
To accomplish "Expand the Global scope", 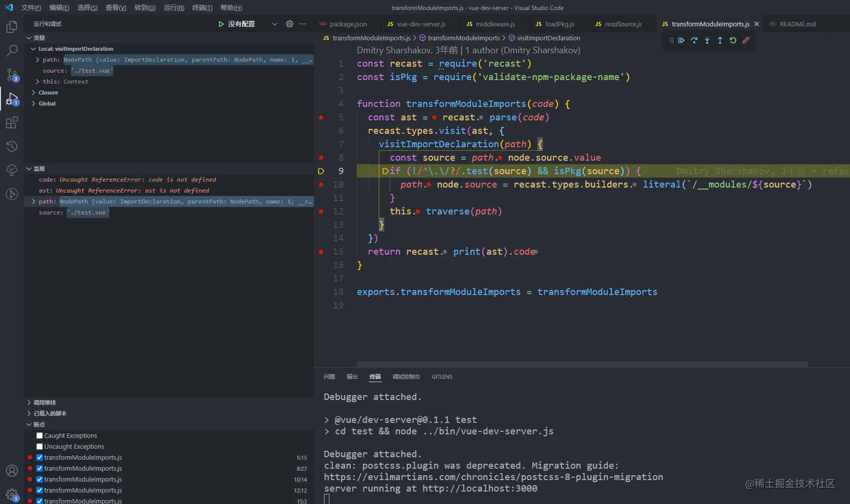I will (33, 103).
